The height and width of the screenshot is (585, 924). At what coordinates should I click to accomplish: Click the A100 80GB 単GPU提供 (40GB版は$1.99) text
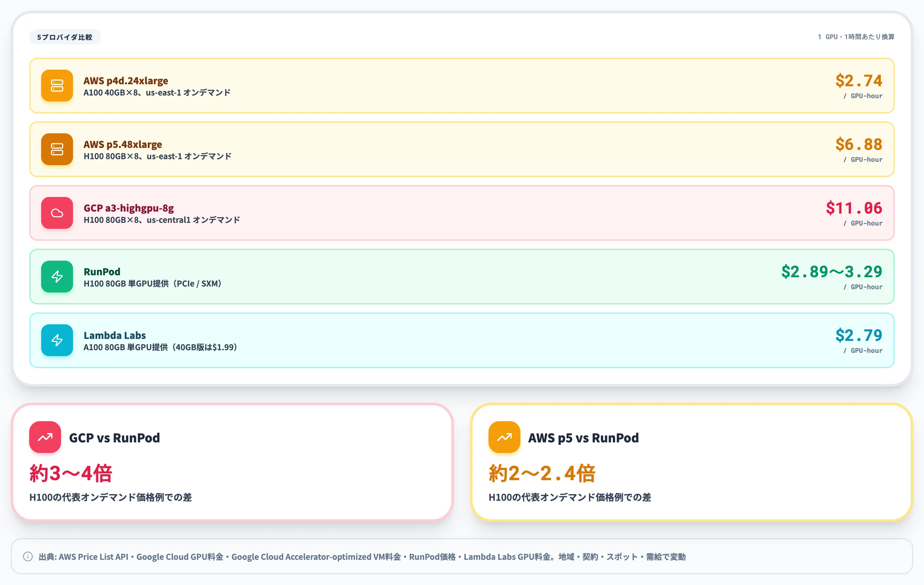click(x=160, y=347)
